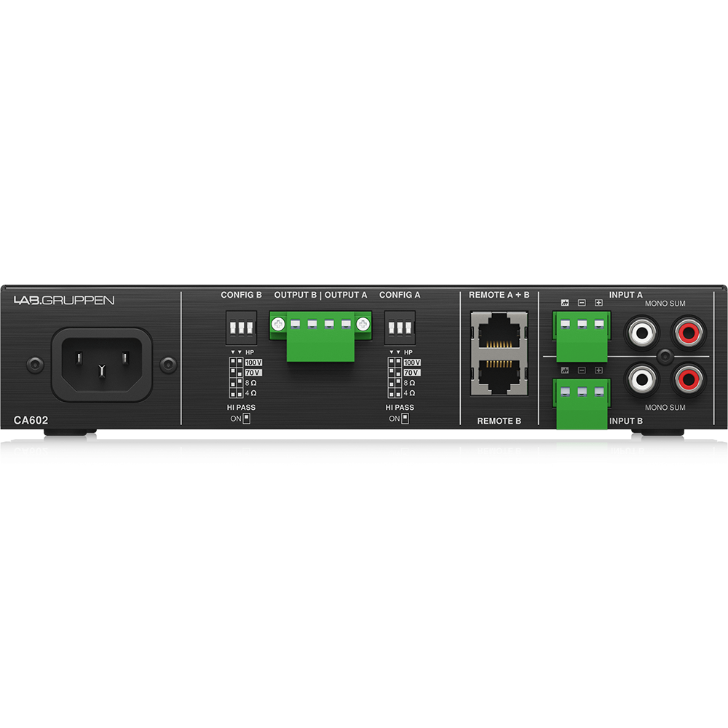Click the bottom red RCA jack for Input B
Image resolution: width=728 pixels, height=728 pixels.
pyautogui.click(x=687, y=379)
